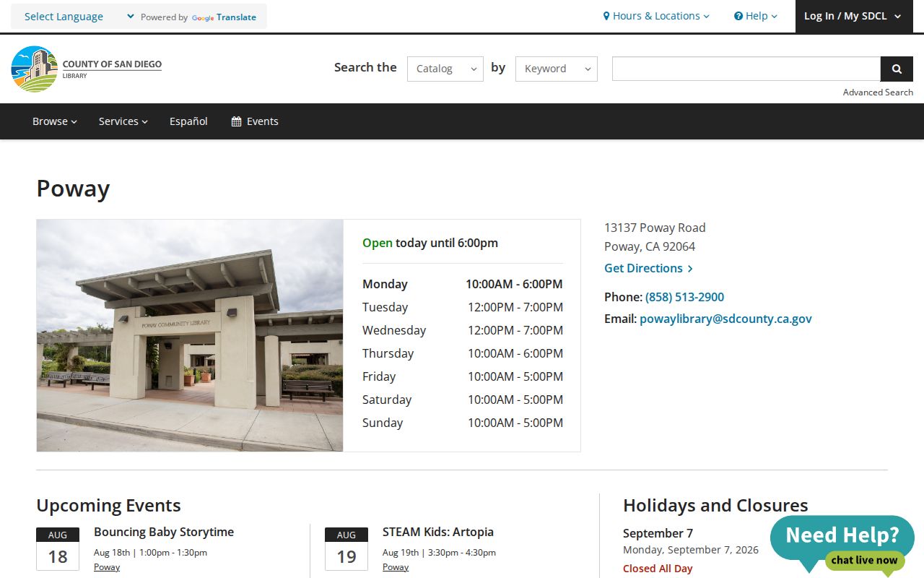
Task: Click the "September 7" closure entry
Action: [658, 533]
